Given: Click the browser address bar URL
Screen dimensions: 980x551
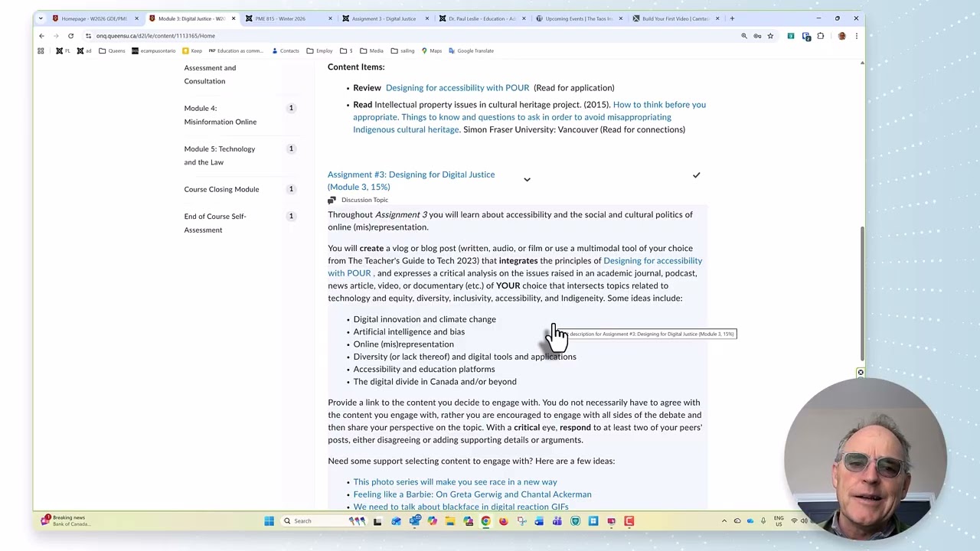Looking at the screenshot, I should coord(155,36).
